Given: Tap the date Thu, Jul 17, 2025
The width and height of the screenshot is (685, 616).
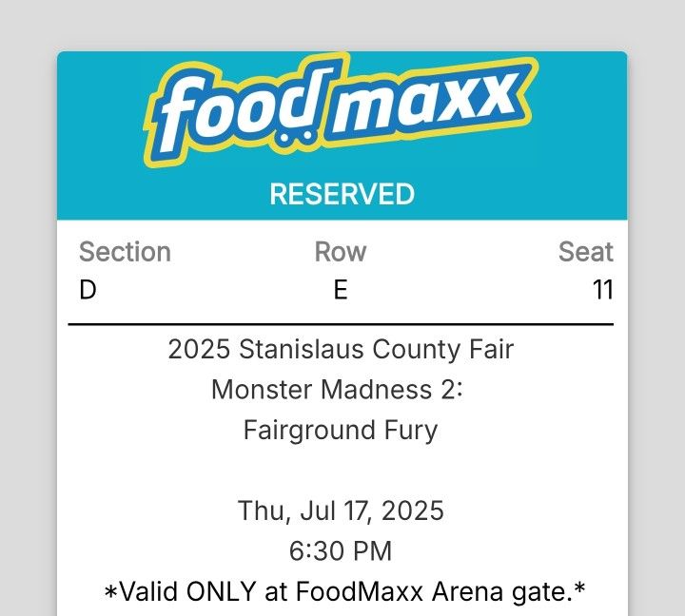Looking at the screenshot, I should click(341, 510).
